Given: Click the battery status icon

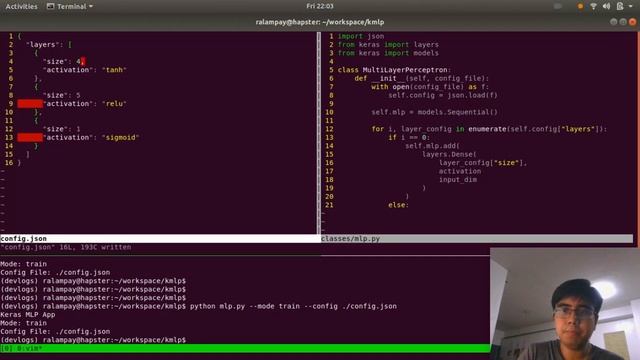Looking at the screenshot, I should pyautogui.click(x=620, y=6).
